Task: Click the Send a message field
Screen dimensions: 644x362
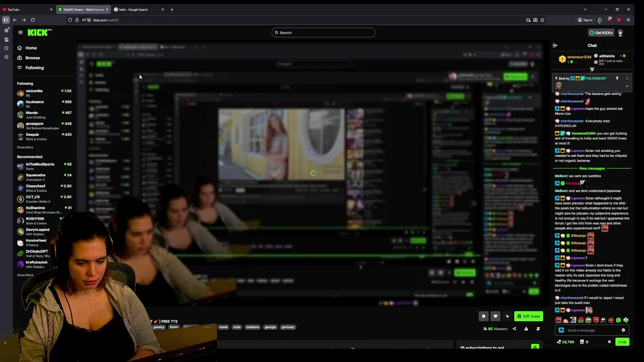Action: (592, 330)
